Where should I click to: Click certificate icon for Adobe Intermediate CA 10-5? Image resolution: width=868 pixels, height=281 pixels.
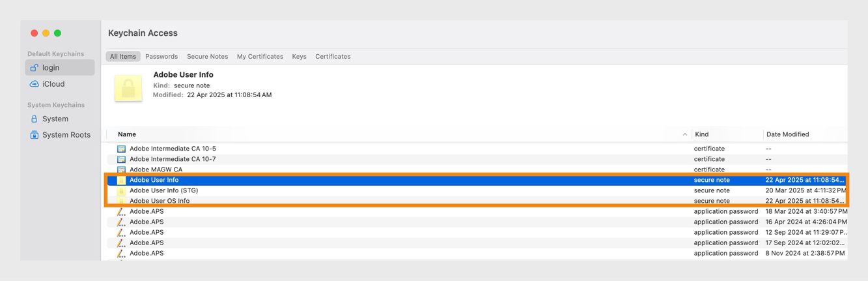[121, 149]
